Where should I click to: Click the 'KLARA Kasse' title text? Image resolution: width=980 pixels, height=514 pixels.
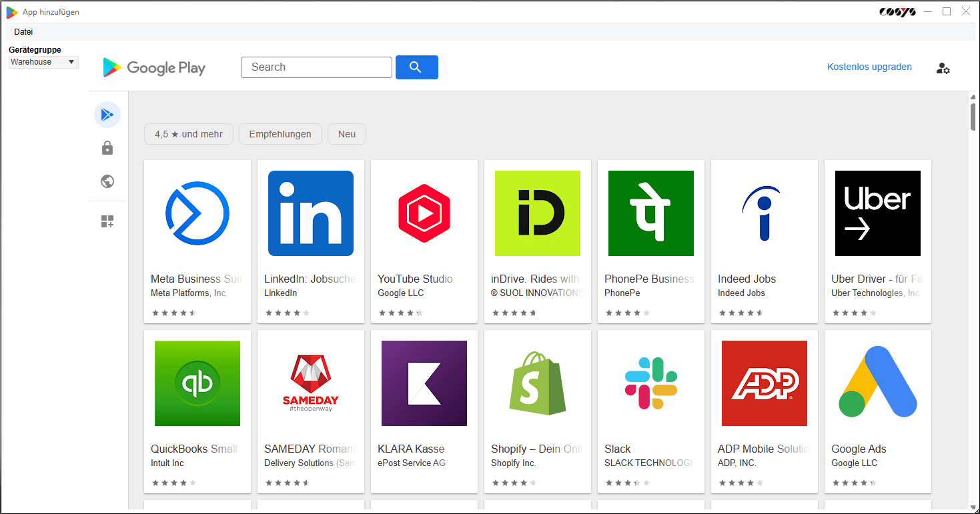411,449
